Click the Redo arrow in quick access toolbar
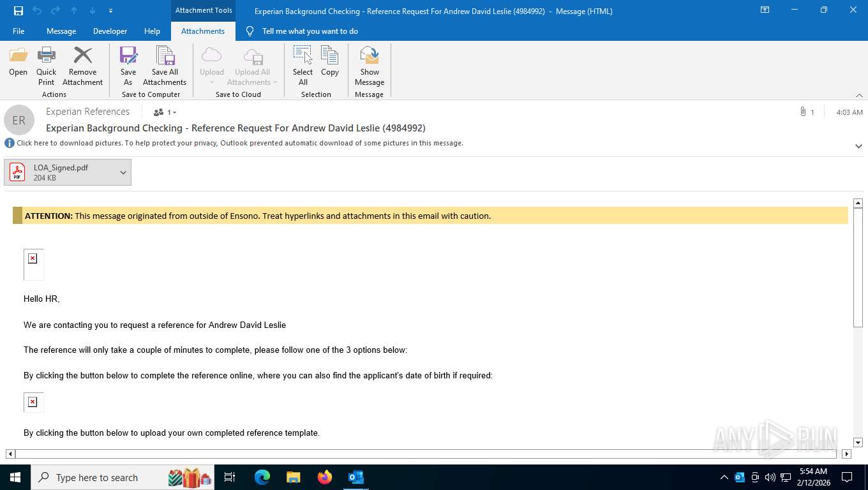 55,10
